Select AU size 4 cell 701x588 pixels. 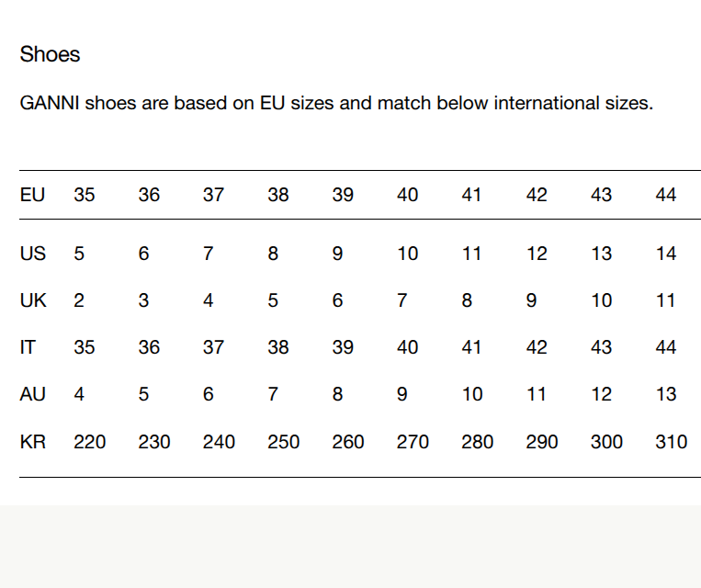(79, 394)
